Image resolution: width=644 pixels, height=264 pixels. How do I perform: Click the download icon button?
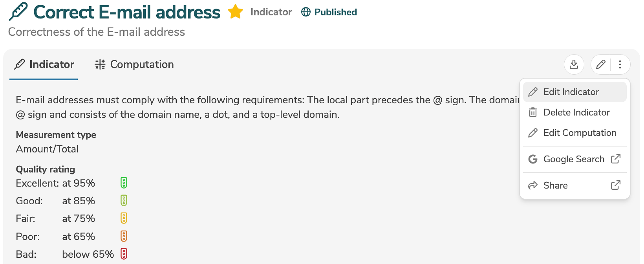click(x=574, y=64)
